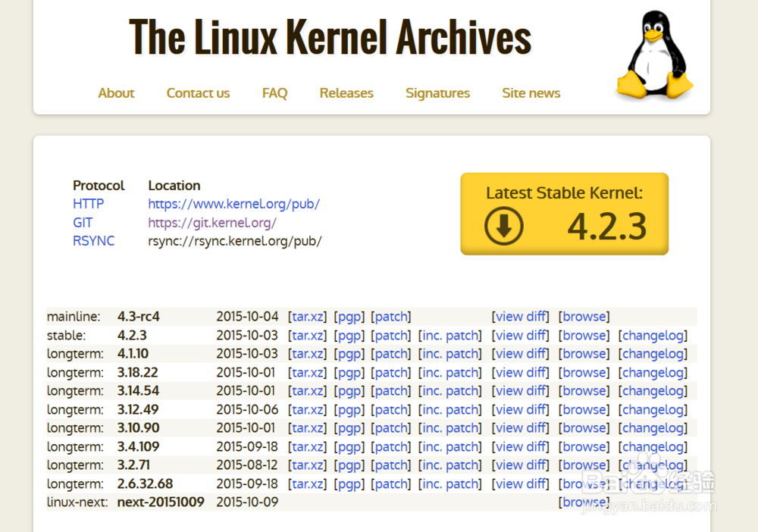Open pgp link for longterm 2.6.32.68
The image size is (758, 532).
[x=349, y=484]
